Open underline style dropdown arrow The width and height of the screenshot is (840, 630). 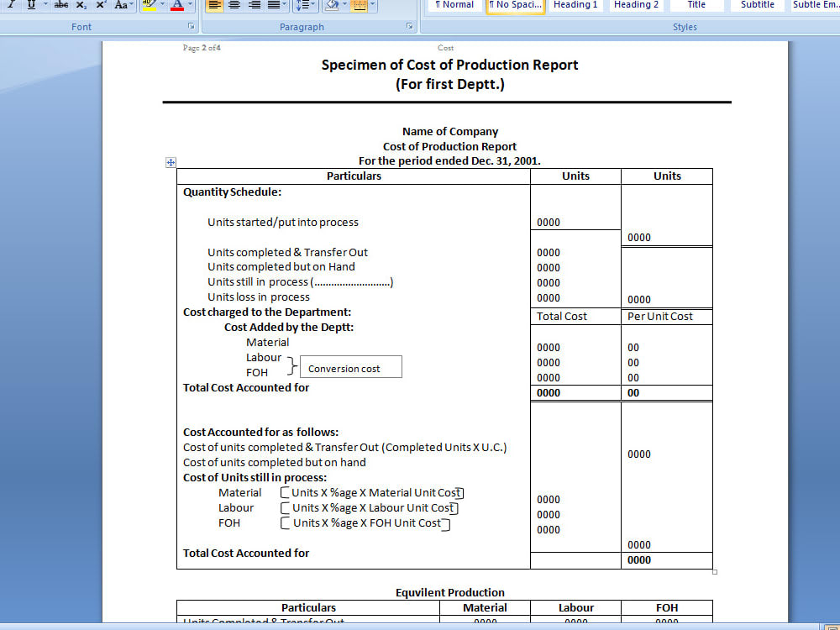pyautogui.click(x=45, y=4)
